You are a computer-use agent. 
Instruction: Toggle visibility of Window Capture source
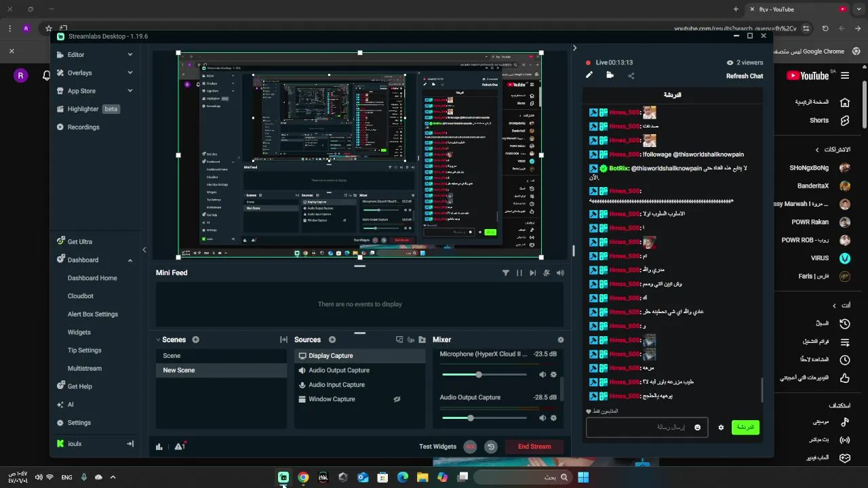[x=397, y=399]
